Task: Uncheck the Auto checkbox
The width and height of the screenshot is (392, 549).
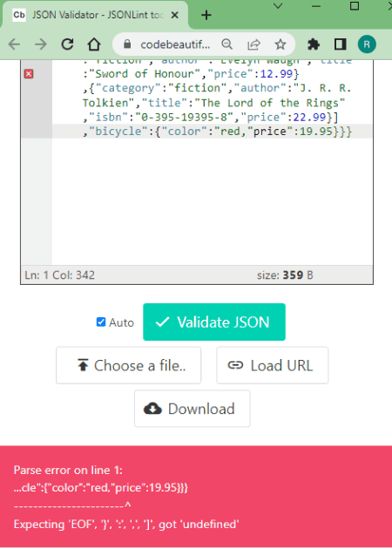Action: [x=101, y=322]
